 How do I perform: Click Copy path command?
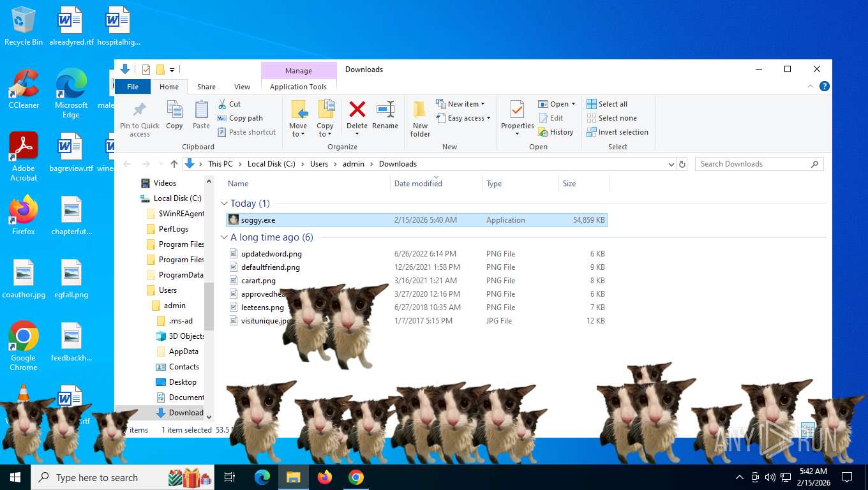pos(240,118)
